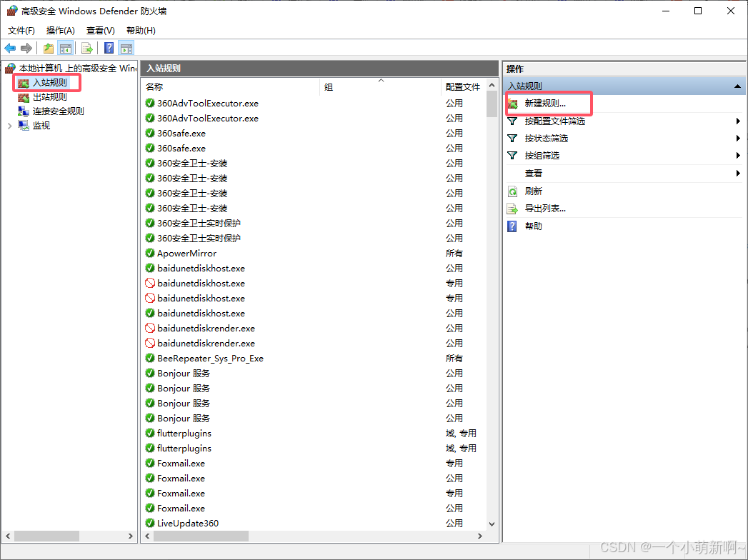
Task: Click the tree pane scroll right arrow
Action: (130, 536)
